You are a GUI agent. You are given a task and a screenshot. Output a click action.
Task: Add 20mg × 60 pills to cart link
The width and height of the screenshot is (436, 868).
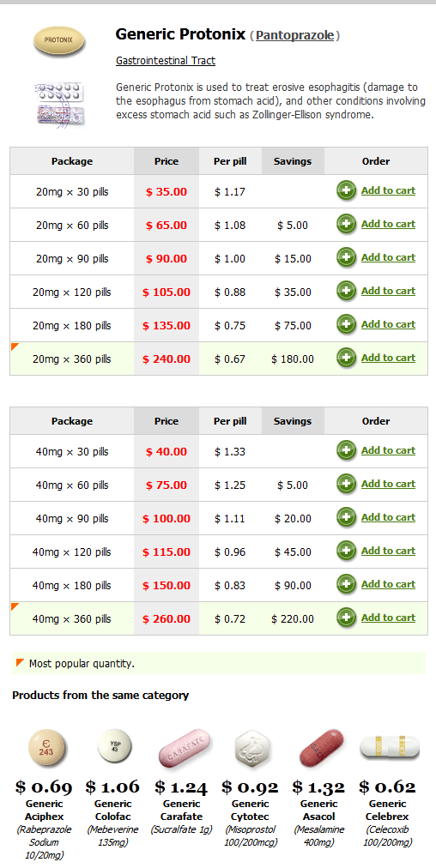click(x=388, y=224)
